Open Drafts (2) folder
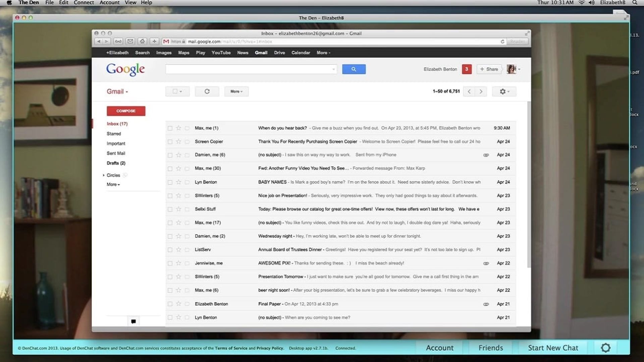 [x=116, y=163]
